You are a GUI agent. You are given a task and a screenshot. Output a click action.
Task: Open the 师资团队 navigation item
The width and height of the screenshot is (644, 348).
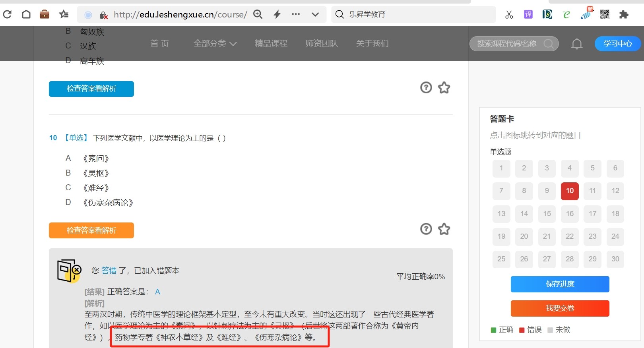(322, 43)
